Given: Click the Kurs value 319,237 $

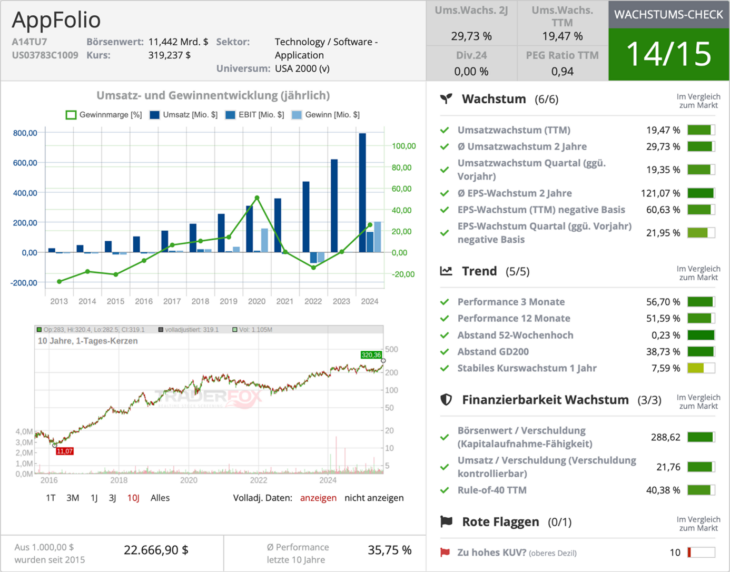Looking at the screenshot, I should pos(169,55).
